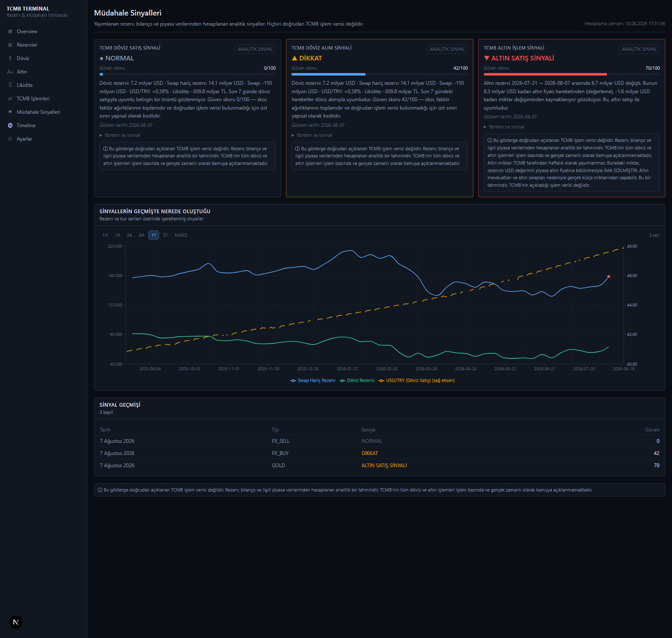The image size is (672, 638).
Task: Open the Altın Au icon
Action: tap(10, 72)
